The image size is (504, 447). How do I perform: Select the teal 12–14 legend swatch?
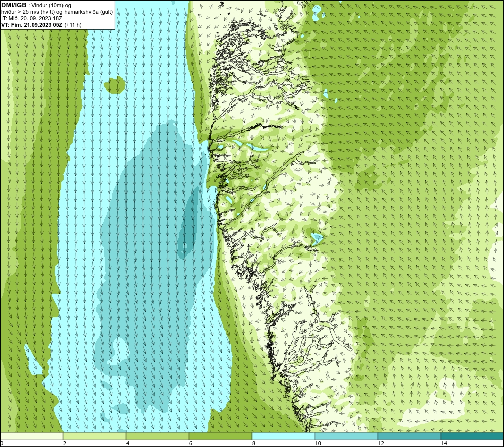[409, 436]
